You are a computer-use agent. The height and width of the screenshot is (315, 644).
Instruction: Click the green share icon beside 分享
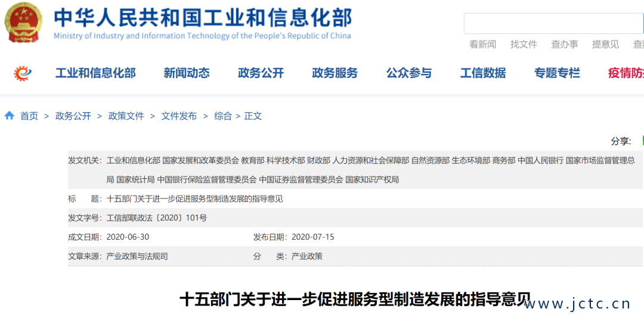pyautogui.click(x=642, y=141)
